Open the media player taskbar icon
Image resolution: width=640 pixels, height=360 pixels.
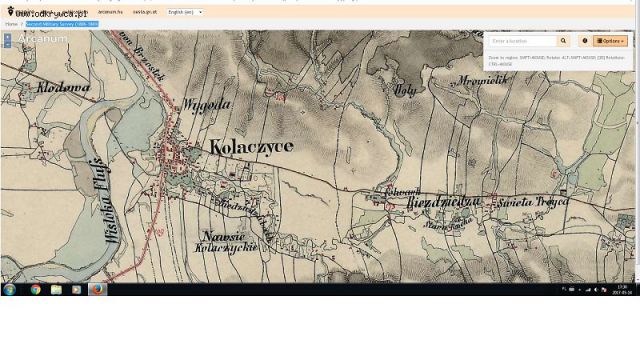coord(76,289)
